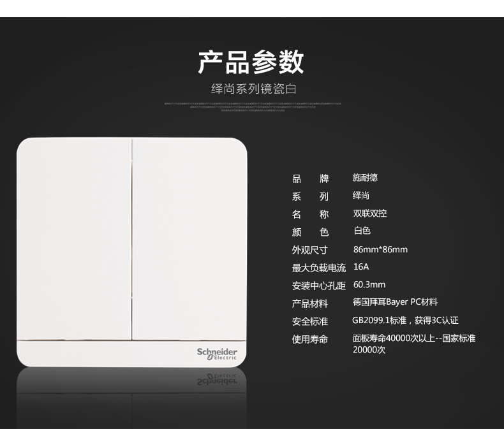504x429 pixels.
Task: Select the 德国拜耳Bayer PC材料 text
Action: coord(395,302)
